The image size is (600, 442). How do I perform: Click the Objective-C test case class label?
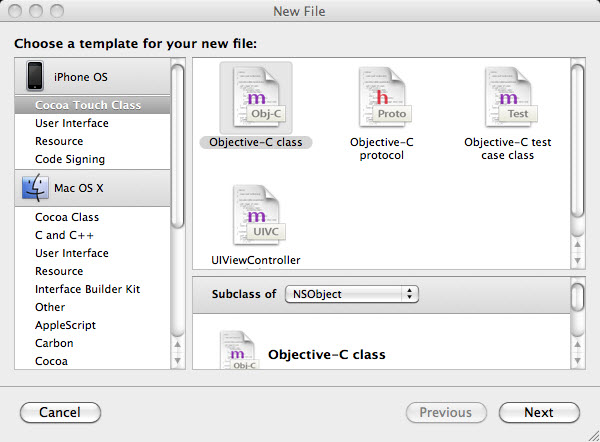pyautogui.click(x=508, y=148)
